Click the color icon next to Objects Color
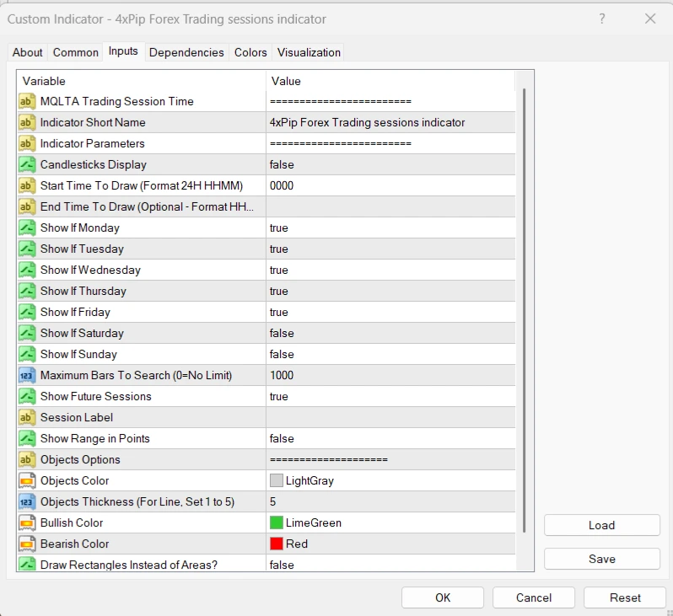The image size is (673, 616). click(27, 480)
